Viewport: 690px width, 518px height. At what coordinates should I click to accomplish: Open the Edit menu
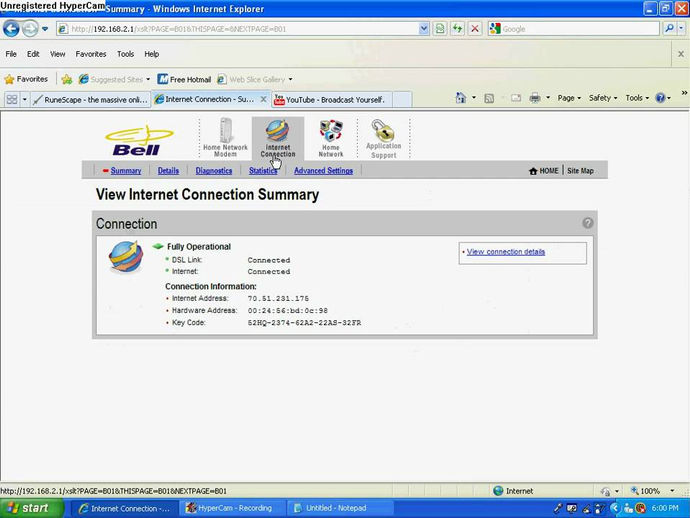coord(33,54)
